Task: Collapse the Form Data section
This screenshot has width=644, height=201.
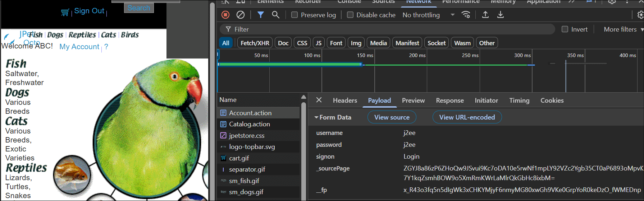Action: tap(333, 117)
